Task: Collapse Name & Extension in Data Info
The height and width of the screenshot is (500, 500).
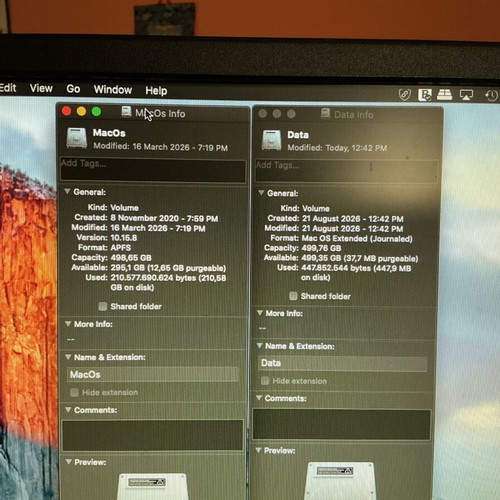Action: click(259, 345)
